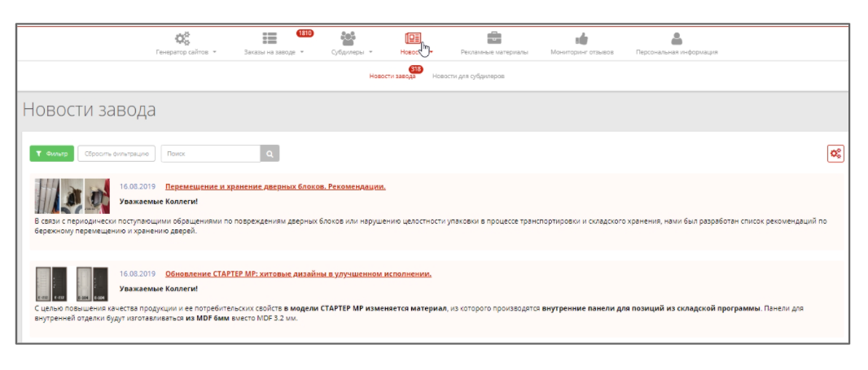Click the Генератор сайтов gears icon

(x=184, y=38)
